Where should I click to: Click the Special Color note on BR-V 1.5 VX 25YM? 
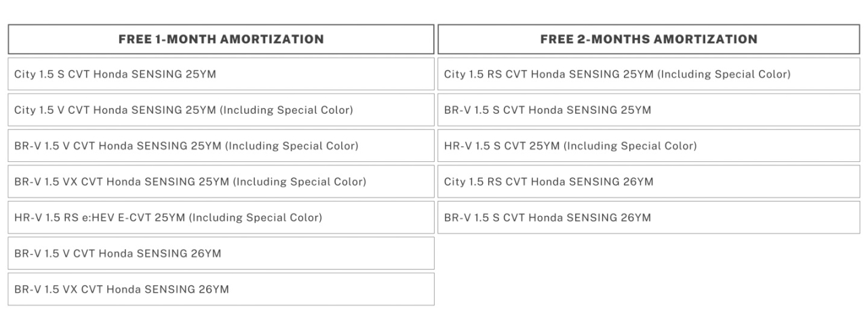pyautogui.click(x=299, y=182)
